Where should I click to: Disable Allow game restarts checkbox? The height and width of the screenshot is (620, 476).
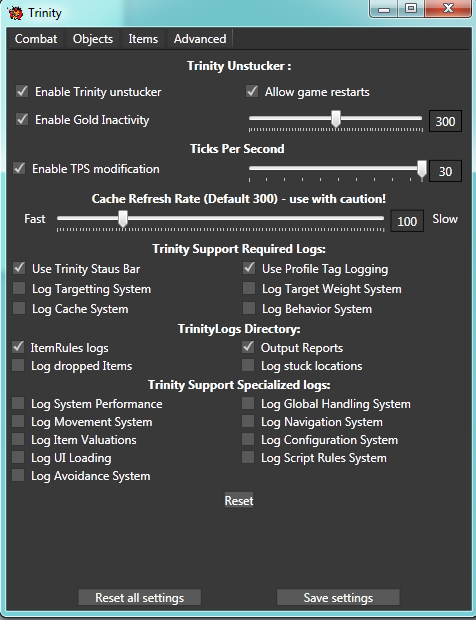[x=252, y=91]
